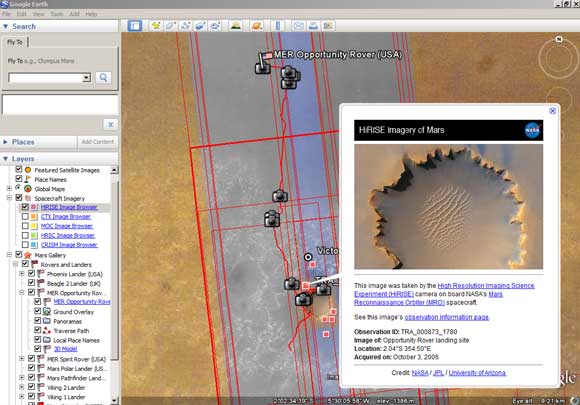Clear search results with X button
The height and width of the screenshot is (405, 580).
point(110,125)
